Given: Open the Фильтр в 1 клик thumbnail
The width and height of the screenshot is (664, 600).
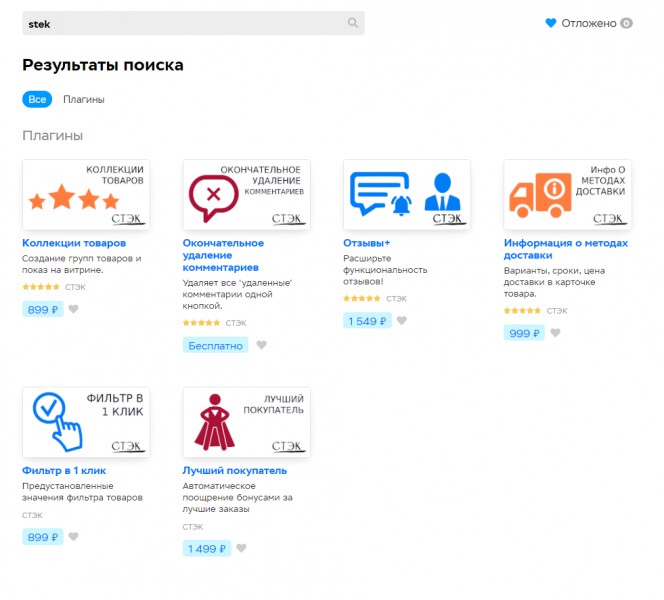Looking at the screenshot, I should [86, 421].
